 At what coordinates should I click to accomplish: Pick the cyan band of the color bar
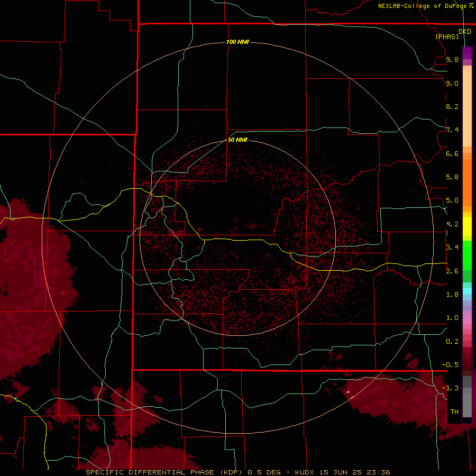pyautogui.click(x=467, y=291)
